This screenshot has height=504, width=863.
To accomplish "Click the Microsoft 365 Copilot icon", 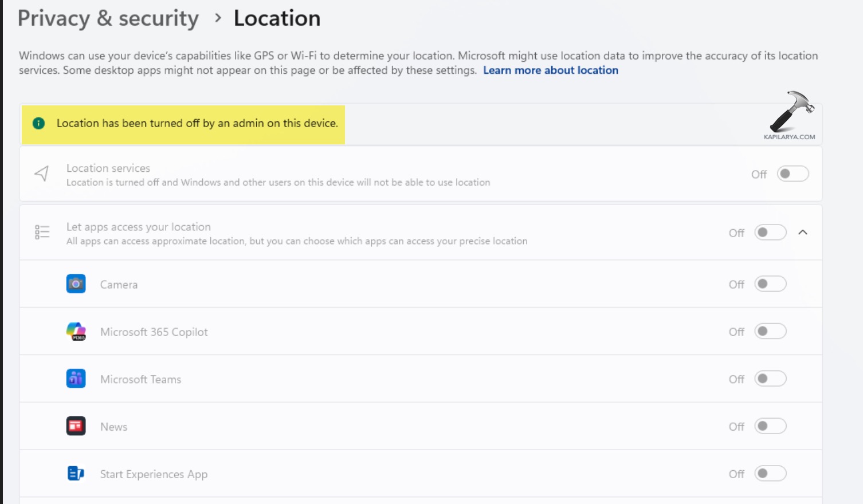I will 76,332.
